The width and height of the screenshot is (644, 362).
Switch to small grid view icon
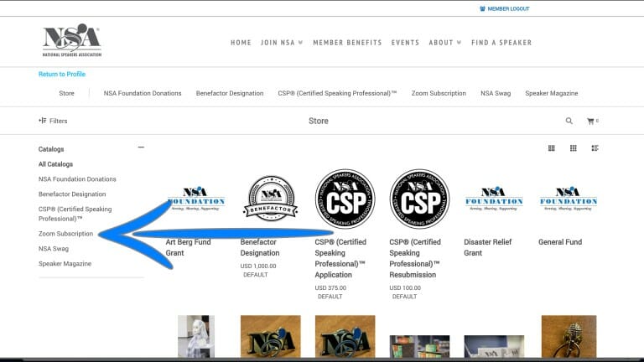574,148
